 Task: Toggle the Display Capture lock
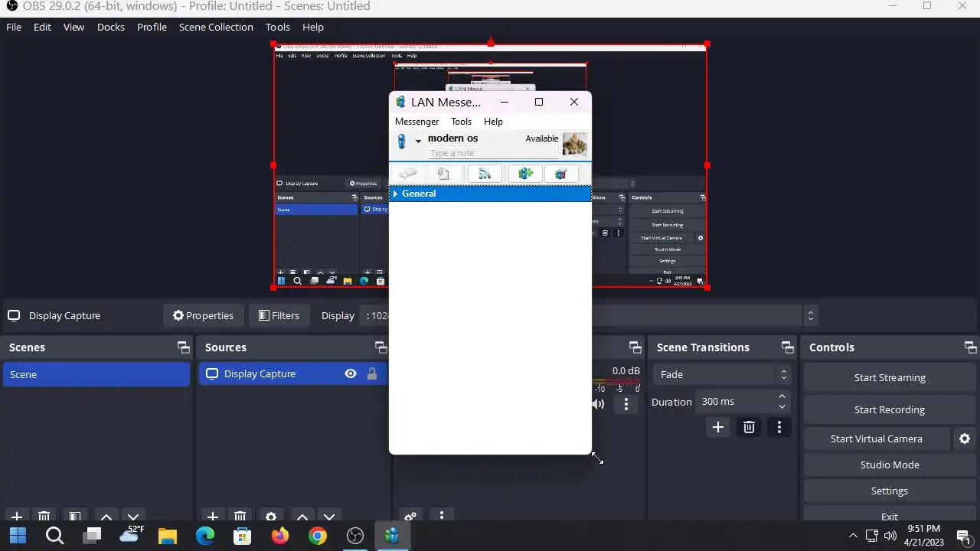coord(372,373)
